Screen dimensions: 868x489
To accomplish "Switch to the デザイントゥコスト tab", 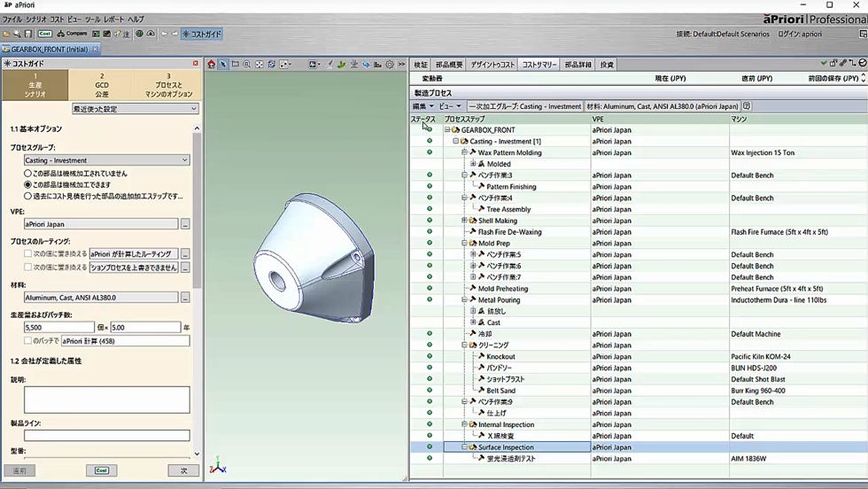I will [x=492, y=65].
